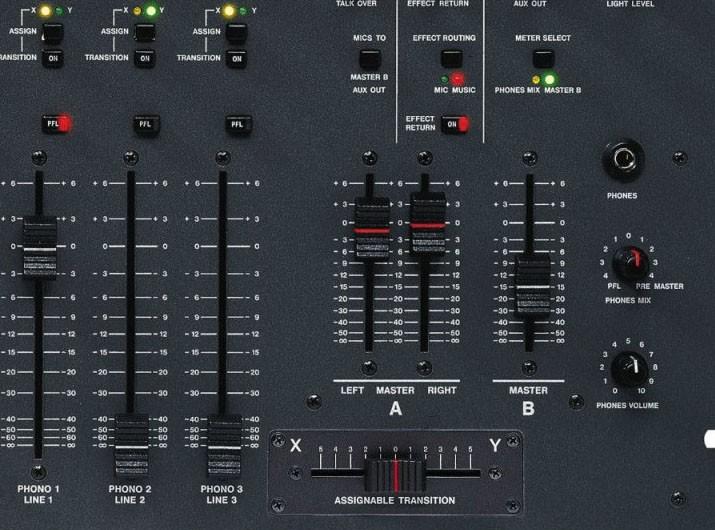
Task: Click the large 'A' master section label
Action: click(396, 409)
